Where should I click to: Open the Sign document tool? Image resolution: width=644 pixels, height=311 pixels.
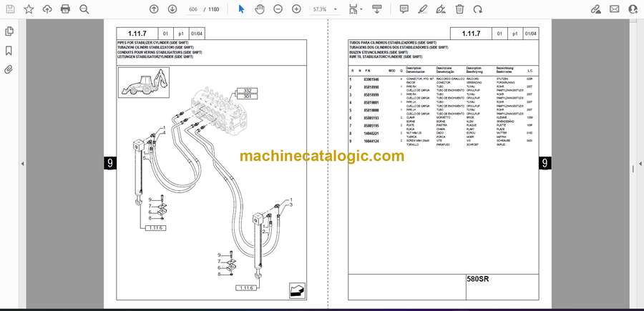[x=441, y=9]
